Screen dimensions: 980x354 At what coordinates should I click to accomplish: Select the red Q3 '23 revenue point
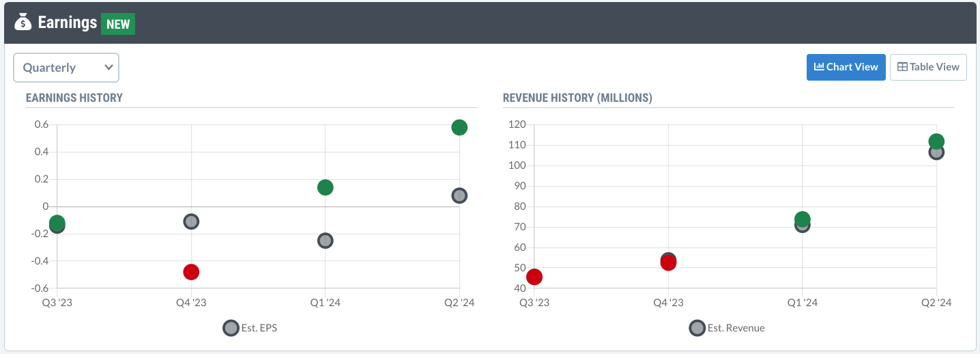click(534, 277)
